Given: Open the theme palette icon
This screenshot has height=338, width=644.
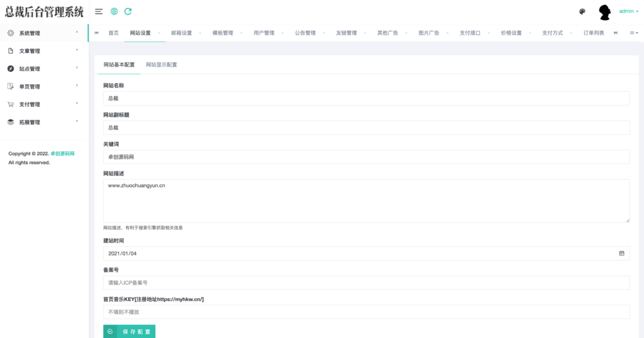Looking at the screenshot, I should (582, 11).
